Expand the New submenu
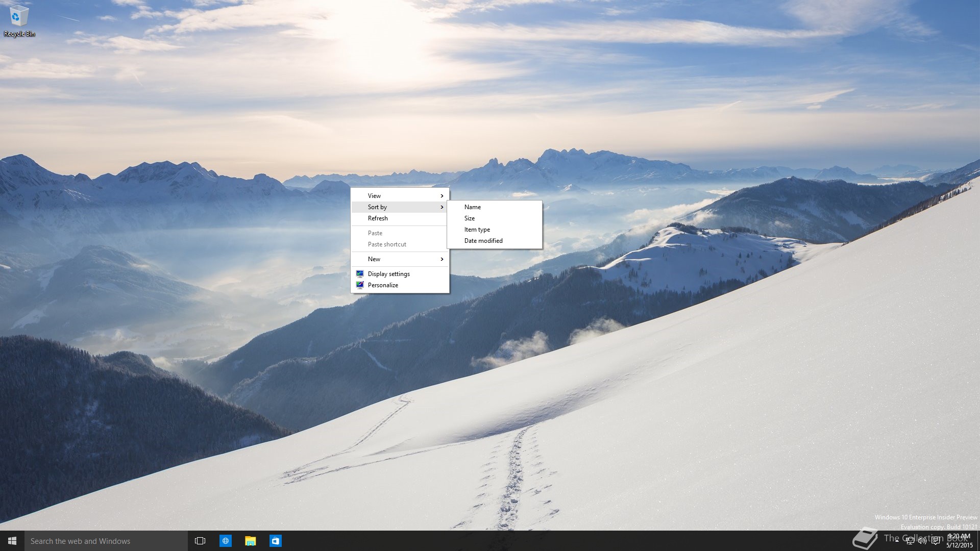Screen dimensions: 980x551 click(x=400, y=259)
